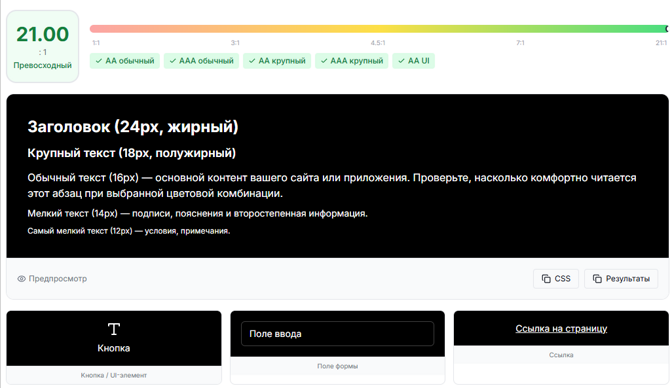
Task: Click the copy icon inside Результаты button
Action: coord(597,279)
